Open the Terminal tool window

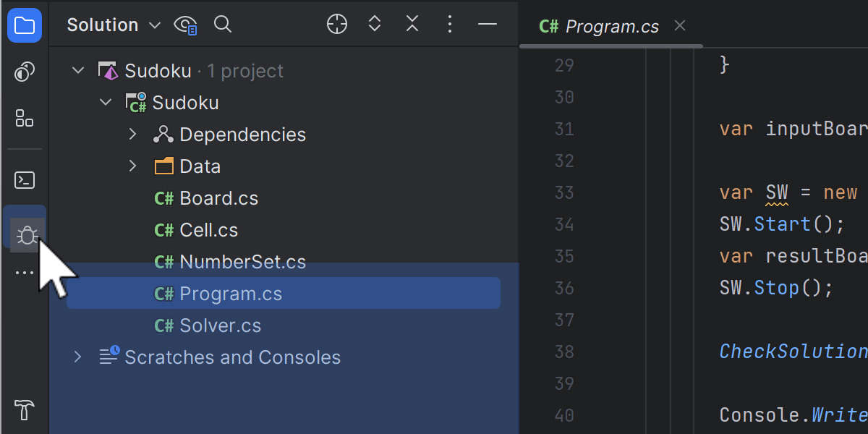click(x=25, y=180)
